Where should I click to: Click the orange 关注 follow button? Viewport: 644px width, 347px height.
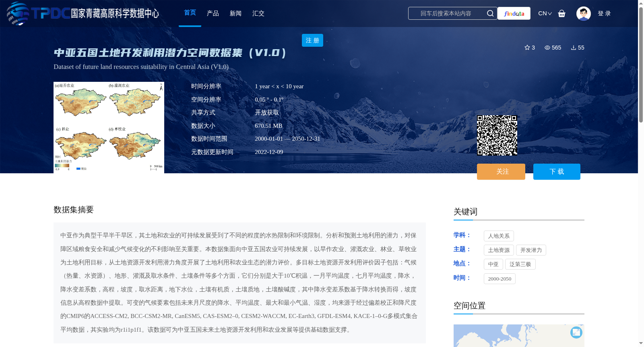[x=501, y=172]
